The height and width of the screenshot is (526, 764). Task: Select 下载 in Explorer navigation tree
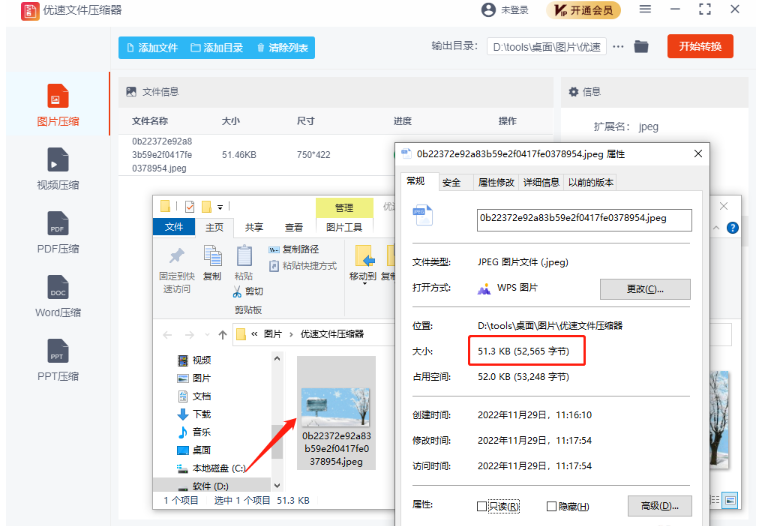[194, 414]
